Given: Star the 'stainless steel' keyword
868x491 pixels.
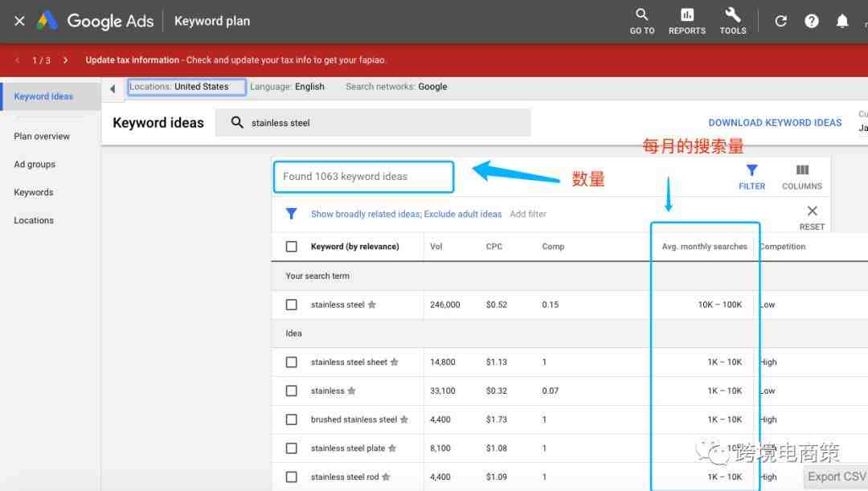Looking at the screenshot, I should tap(372, 305).
